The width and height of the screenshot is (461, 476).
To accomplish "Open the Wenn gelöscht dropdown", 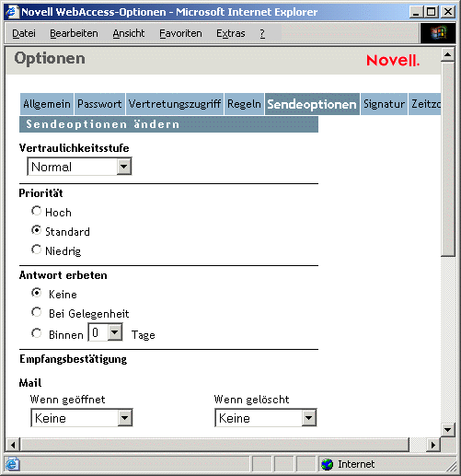I will point(266,418).
